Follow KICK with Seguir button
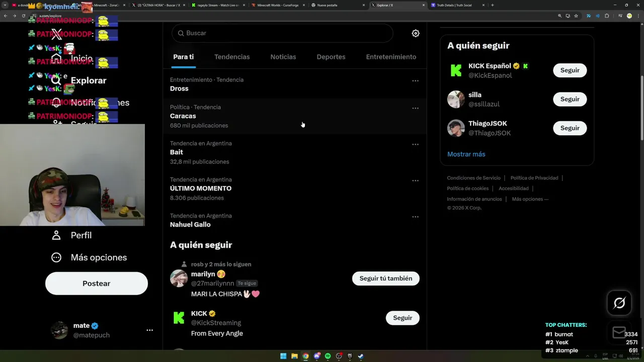Screen dimensions: 644x362 403,318
